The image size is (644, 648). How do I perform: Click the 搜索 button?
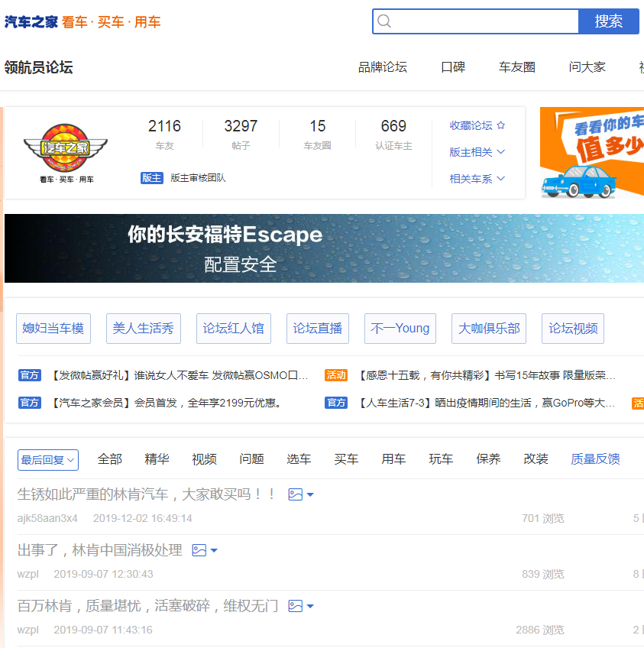[608, 21]
